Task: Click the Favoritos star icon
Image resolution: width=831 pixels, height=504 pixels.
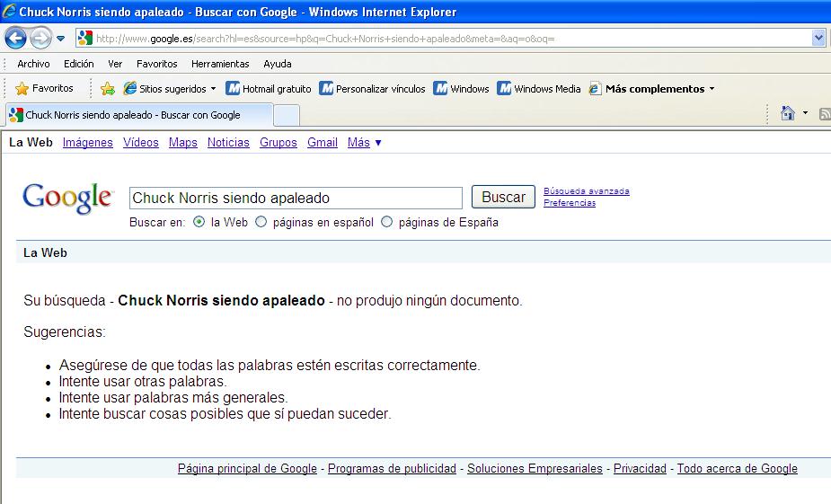Action: point(22,88)
